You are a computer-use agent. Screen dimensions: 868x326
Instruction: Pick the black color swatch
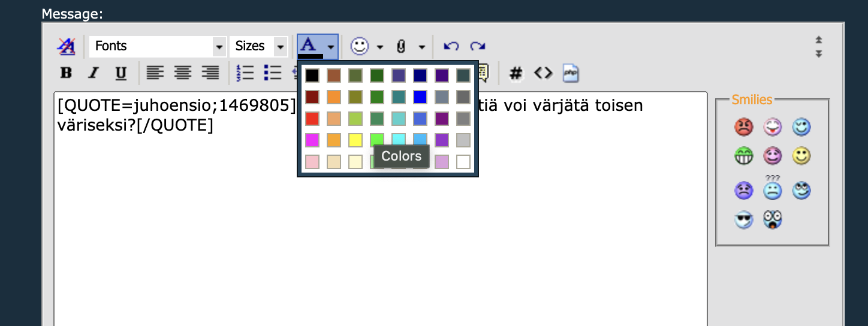click(x=312, y=76)
